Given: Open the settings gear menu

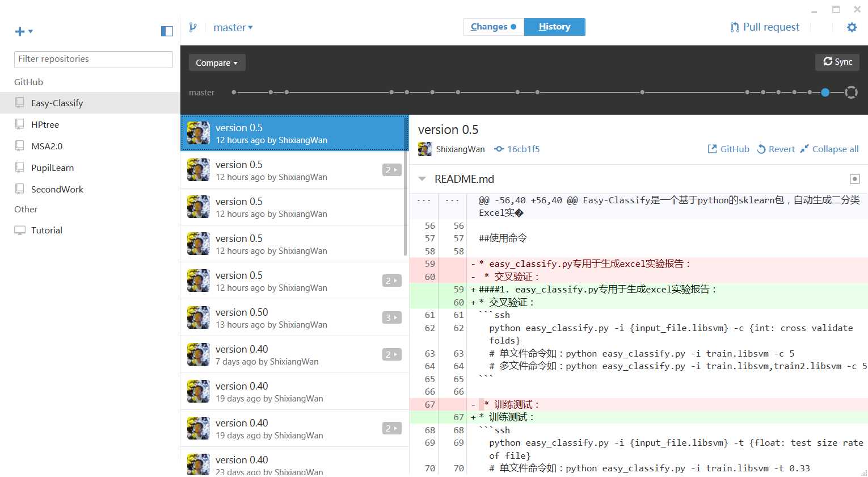Looking at the screenshot, I should click(x=852, y=27).
